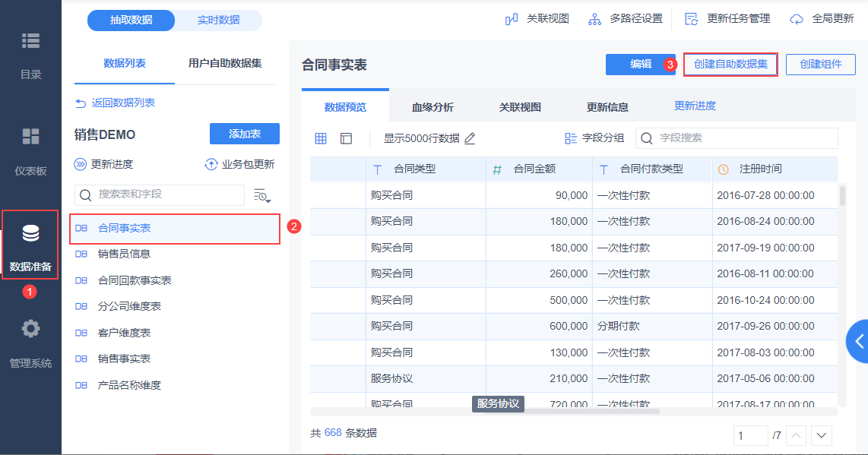Go to previous page with up chevron

(x=796, y=435)
